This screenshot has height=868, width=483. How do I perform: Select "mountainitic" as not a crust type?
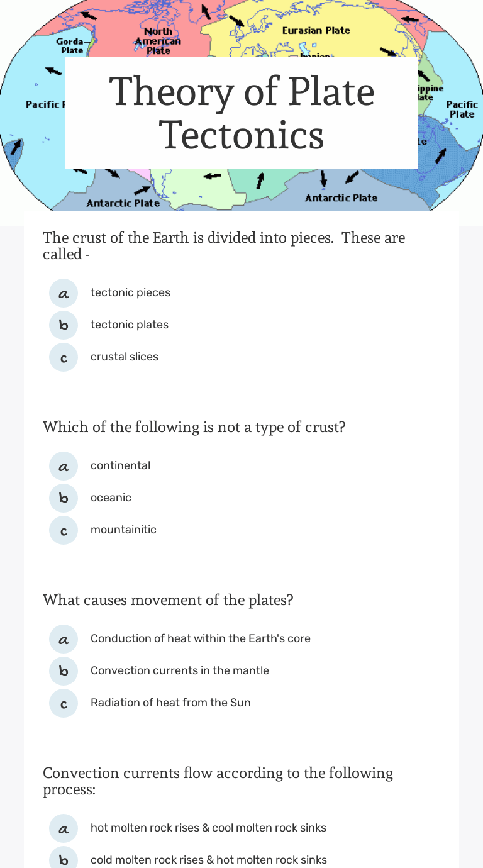[x=123, y=530]
